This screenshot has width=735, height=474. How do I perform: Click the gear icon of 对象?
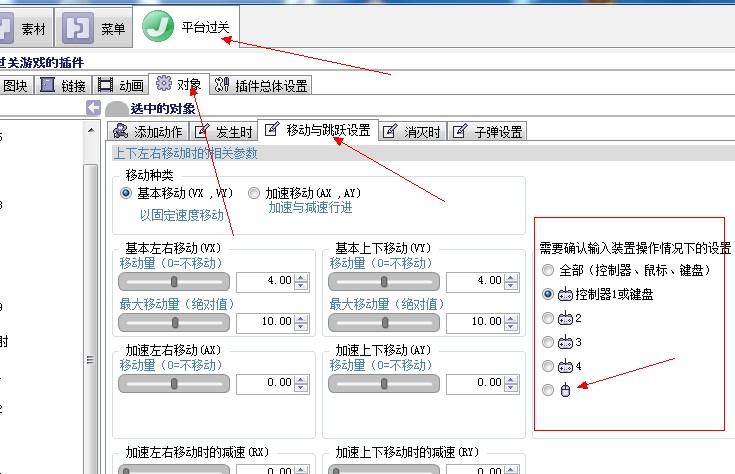click(x=164, y=83)
